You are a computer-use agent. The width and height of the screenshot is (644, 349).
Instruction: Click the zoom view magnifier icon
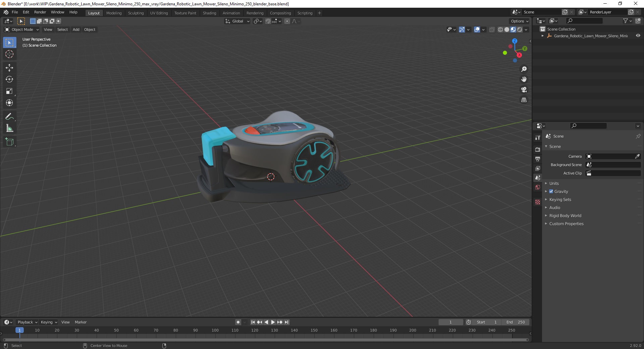click(524, 69)
